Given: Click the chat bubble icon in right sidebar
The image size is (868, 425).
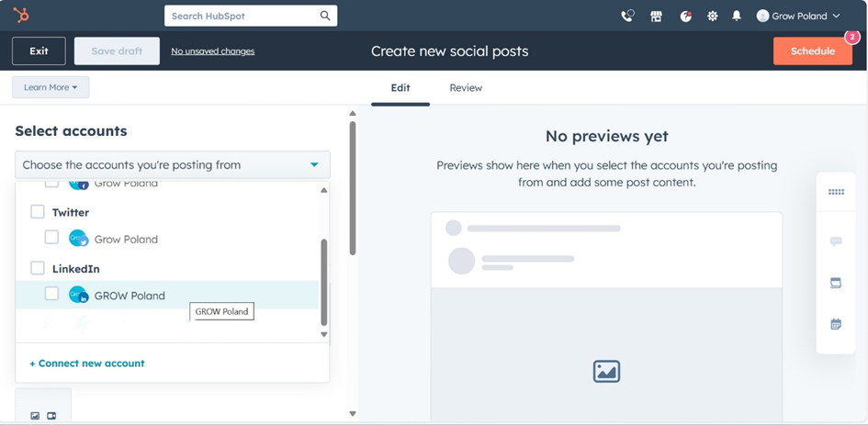Looking at the screenshot, I should (836, 241).
